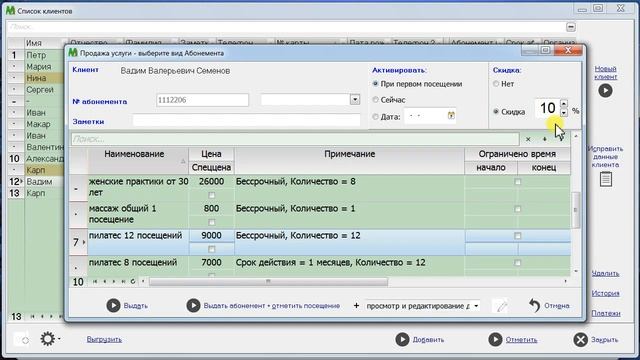Click the service search field Поиск

pos(295,139)
